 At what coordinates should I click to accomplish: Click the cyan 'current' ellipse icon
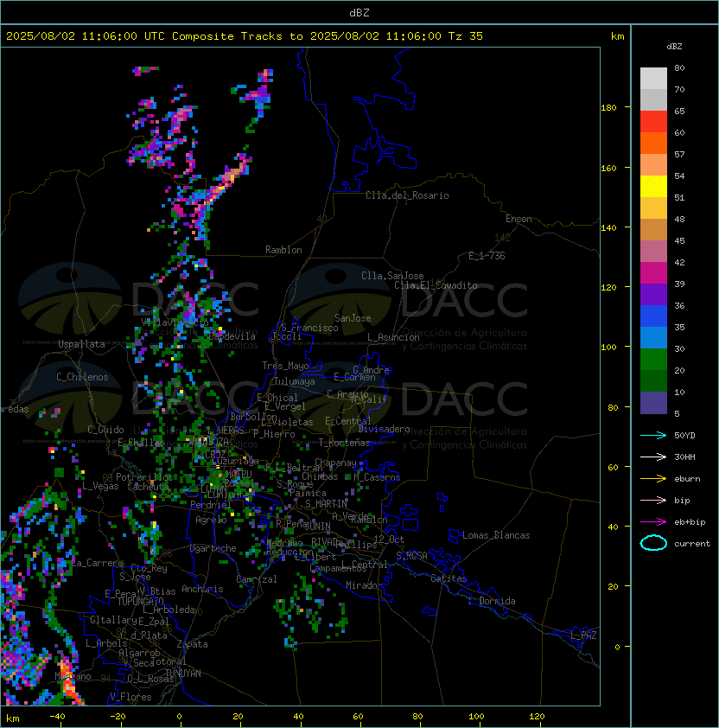(x=653, y=543)
